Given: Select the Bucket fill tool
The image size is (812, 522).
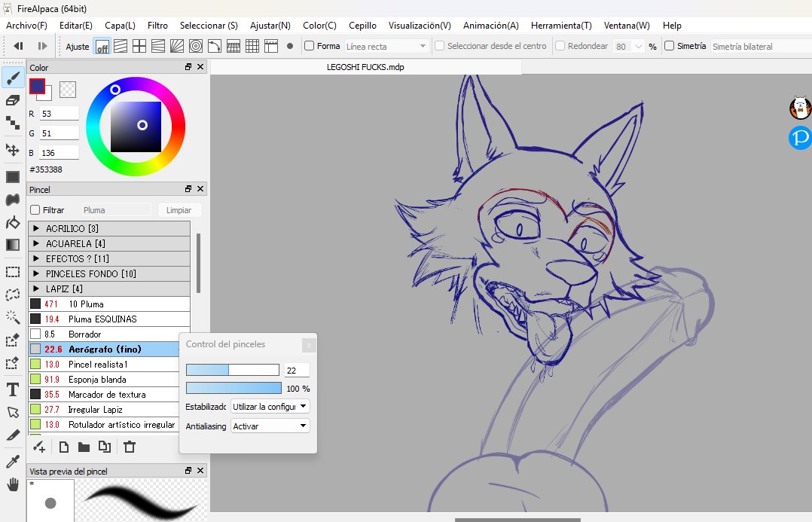Looking at the screenshot, I should point(13,223).
